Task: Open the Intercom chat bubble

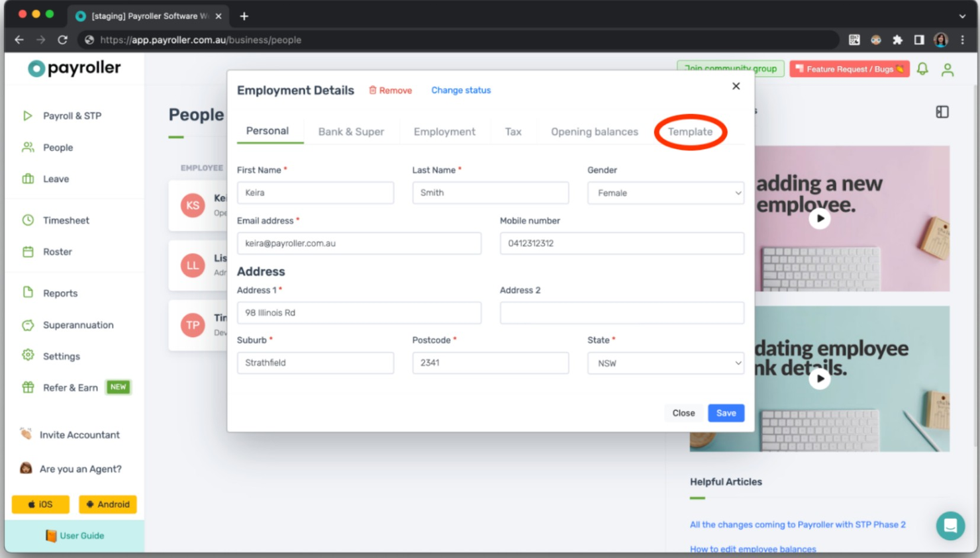Action: tap(950, 526)
